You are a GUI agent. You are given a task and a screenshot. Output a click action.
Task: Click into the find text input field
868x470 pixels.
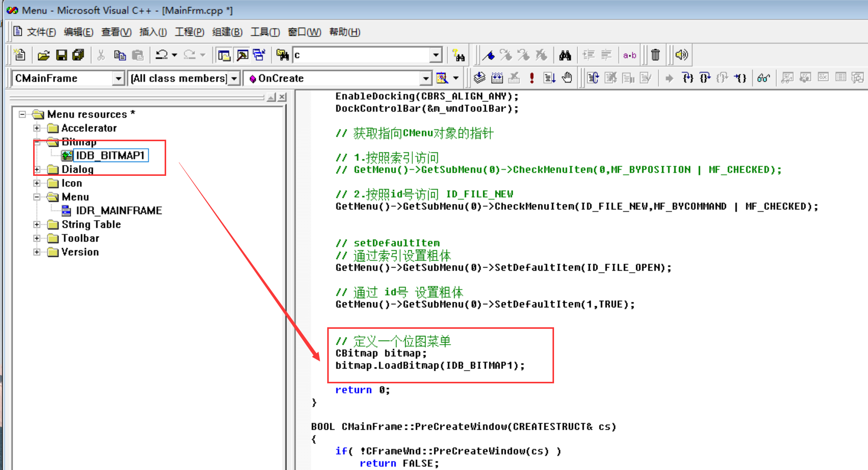[361, 55]
